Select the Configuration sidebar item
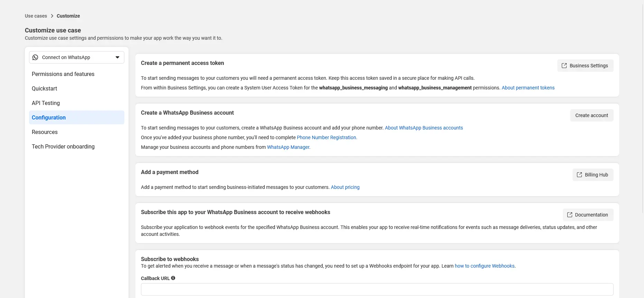Screen dimensions: 644x298 77,117
